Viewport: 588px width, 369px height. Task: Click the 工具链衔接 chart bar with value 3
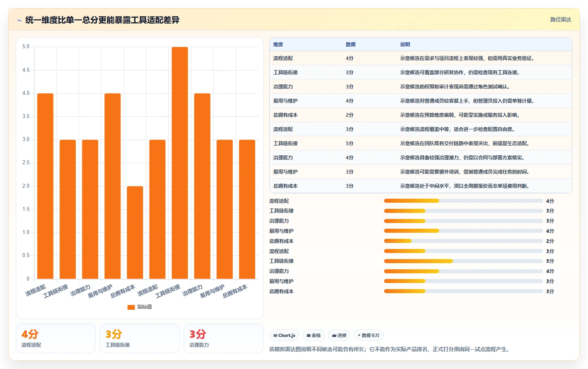point(68,209)
